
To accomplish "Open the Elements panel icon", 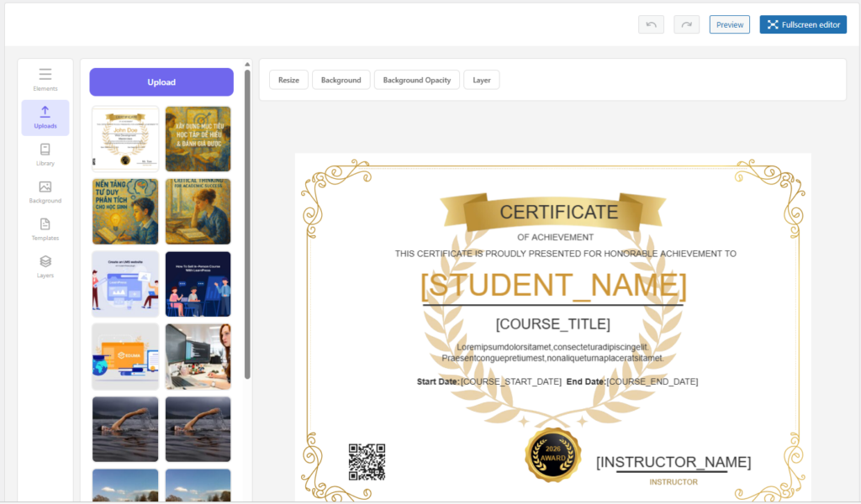I will (x=45, y=79).
